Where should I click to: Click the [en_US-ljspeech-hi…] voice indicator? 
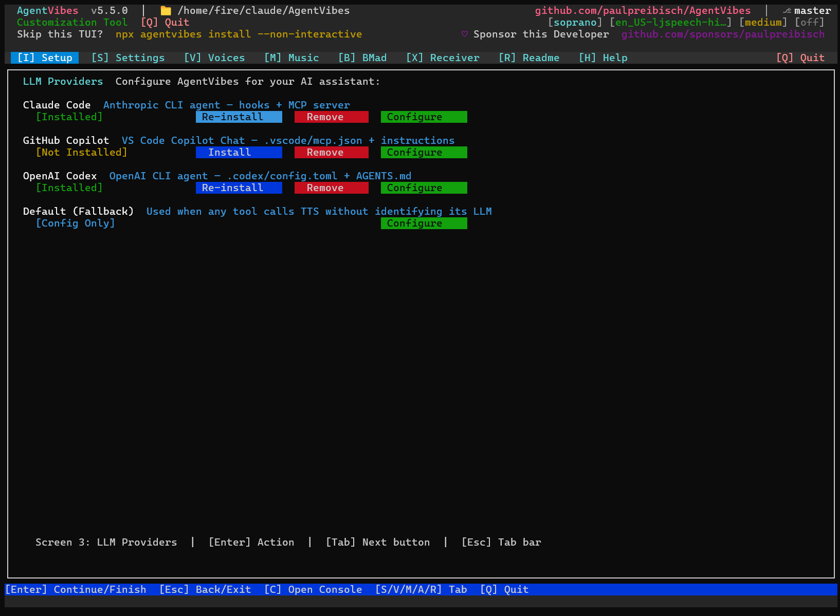[670, 23]
